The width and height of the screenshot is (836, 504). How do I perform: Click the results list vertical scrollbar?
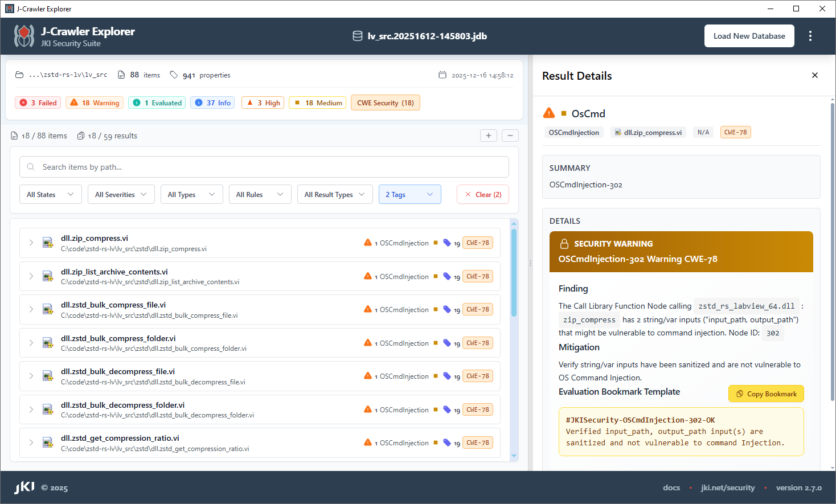coord(514,273)
